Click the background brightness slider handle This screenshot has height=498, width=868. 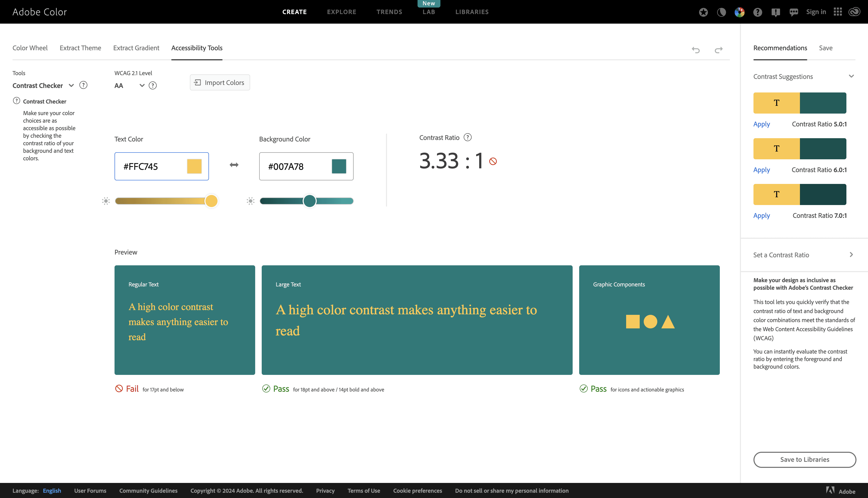309,201
